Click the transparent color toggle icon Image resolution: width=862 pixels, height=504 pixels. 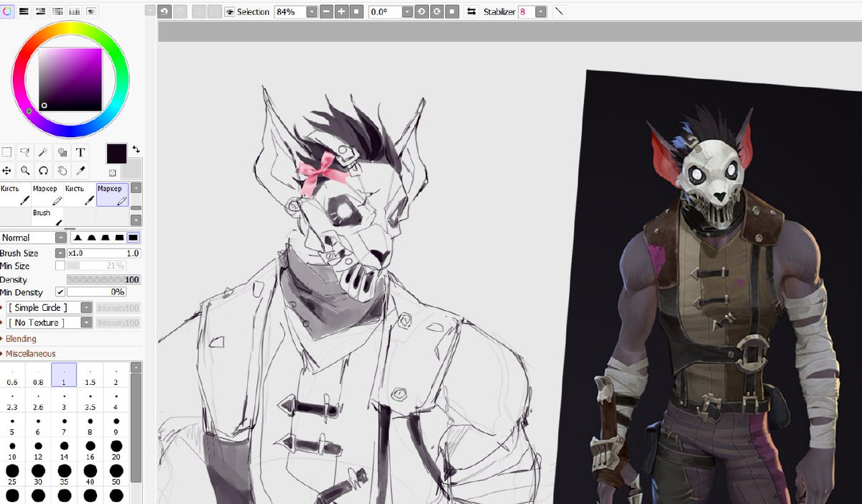click(112, 173)
